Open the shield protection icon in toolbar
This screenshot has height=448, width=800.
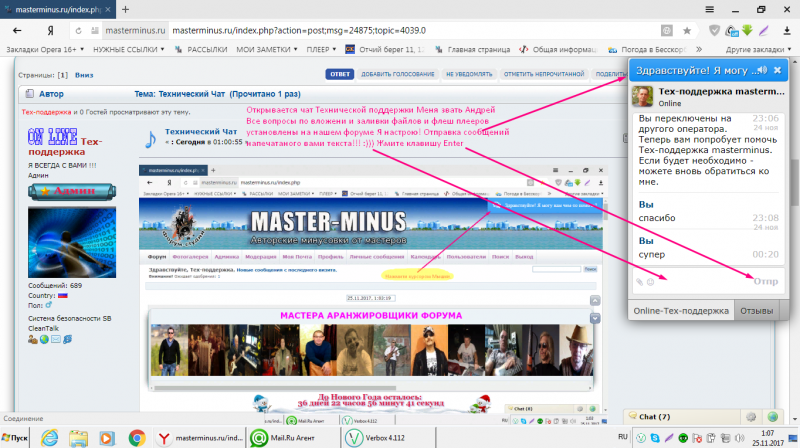714,31
